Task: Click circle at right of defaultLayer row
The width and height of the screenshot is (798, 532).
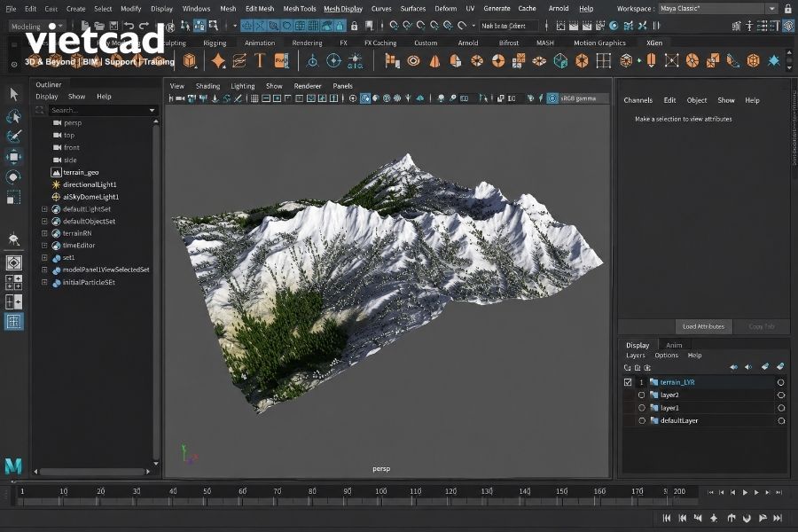Action: (x=781, y=420)
